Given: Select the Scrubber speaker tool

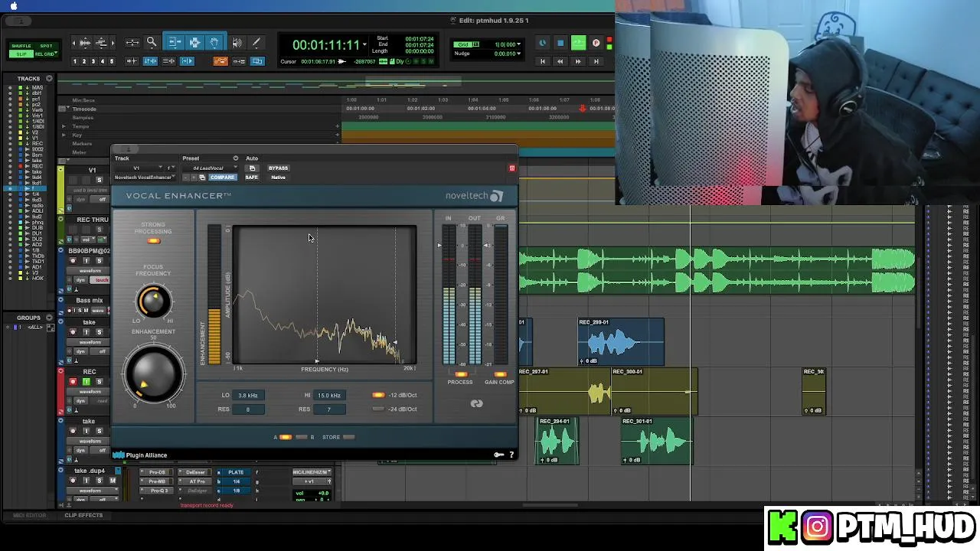Looking at the screenshot, I should tap(237, 43).
